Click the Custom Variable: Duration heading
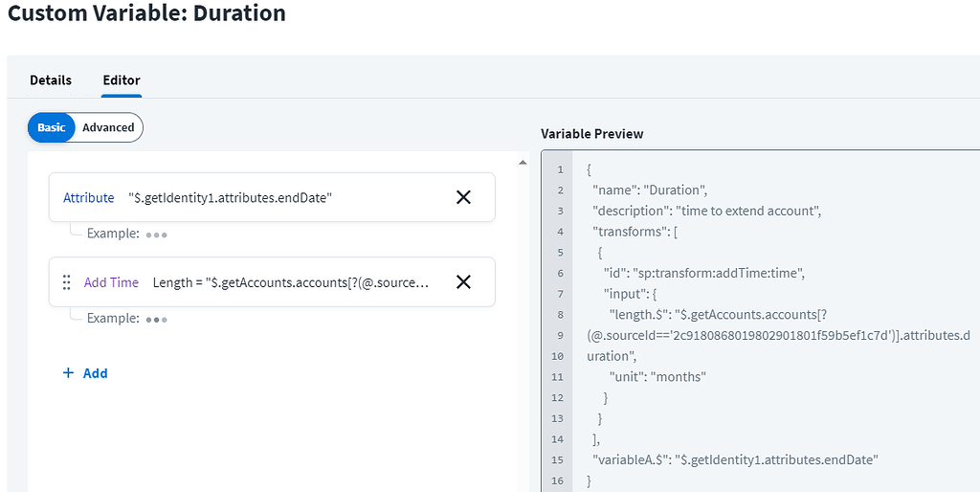Screen dimensions: 980x492 click(146, 14)
